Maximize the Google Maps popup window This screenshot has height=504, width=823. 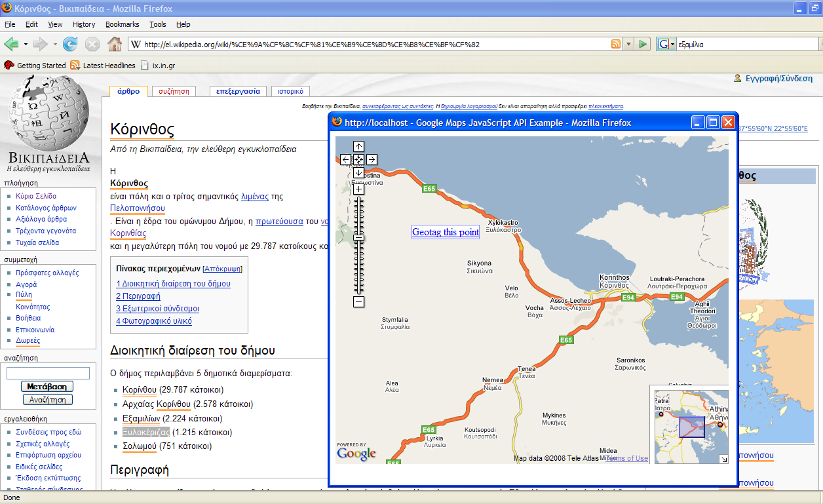713,123
